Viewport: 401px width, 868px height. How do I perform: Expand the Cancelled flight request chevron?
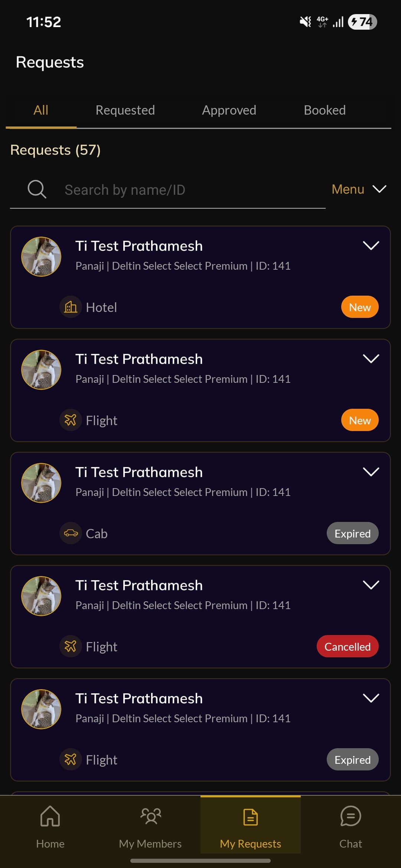(371, 585)
